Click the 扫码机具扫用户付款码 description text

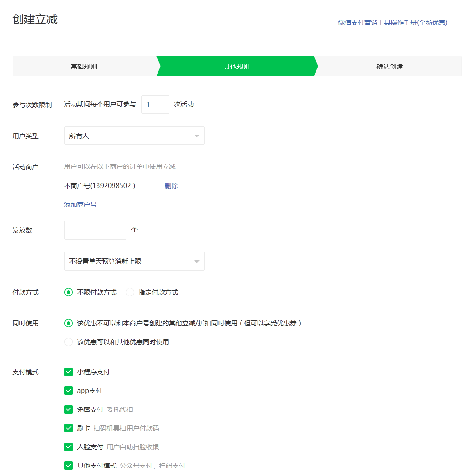point(126,428)
